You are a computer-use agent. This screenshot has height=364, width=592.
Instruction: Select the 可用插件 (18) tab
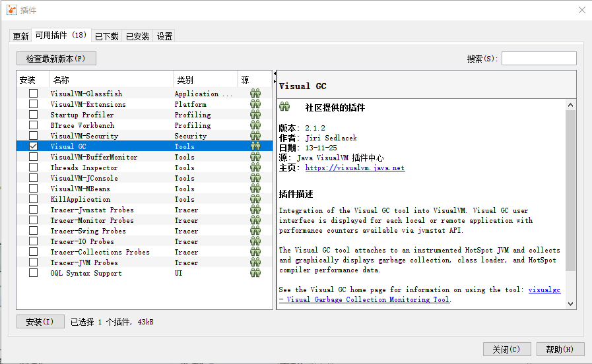[x=61, y=35]
